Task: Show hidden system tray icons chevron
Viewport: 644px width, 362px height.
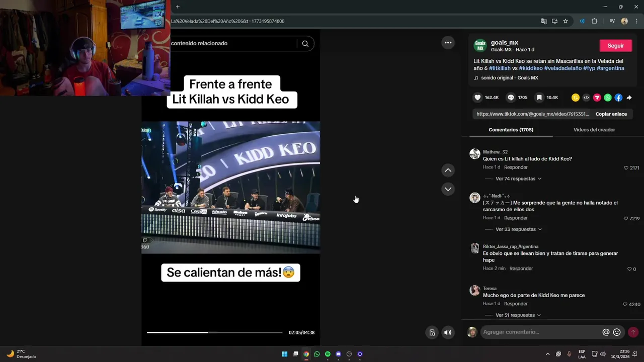Action: 547,354
